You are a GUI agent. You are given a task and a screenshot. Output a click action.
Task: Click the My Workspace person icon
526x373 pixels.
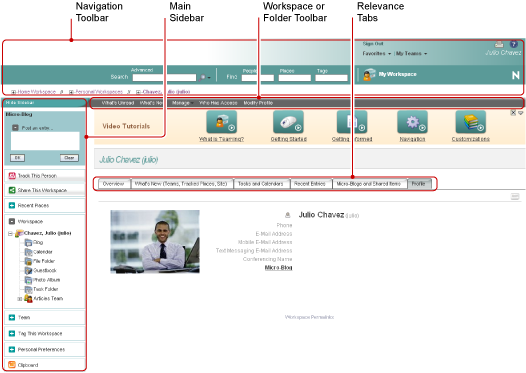369,74
